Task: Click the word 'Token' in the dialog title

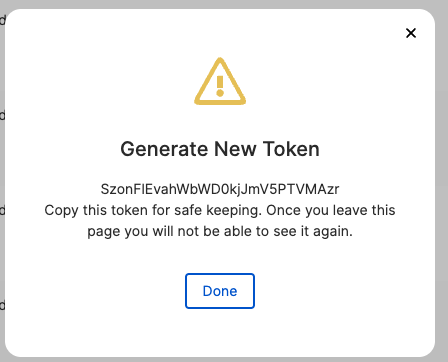Action: pyautogui.click(x=291, y=149)
